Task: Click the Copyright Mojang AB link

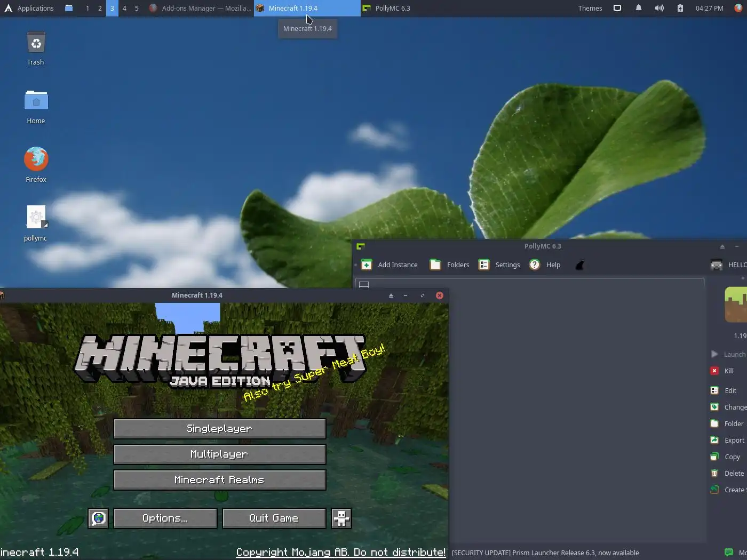Action: [340, 552]
